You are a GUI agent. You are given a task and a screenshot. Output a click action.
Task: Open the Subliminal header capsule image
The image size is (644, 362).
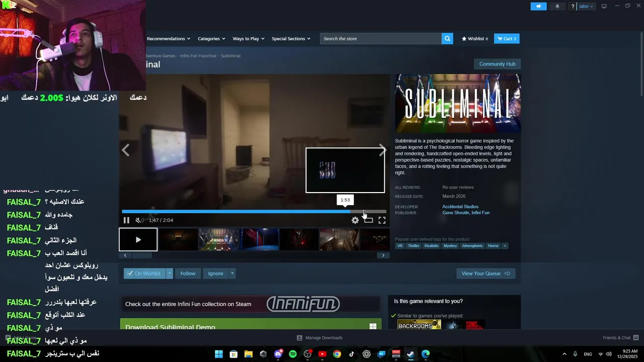458,104
